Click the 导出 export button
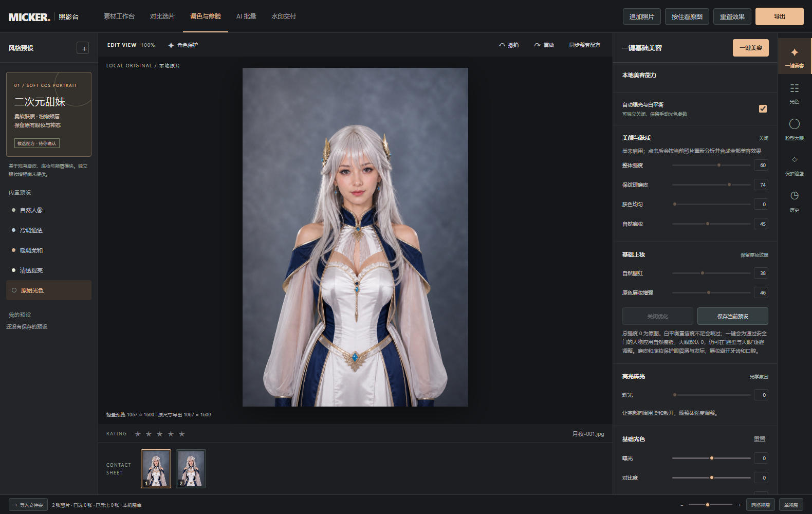The height and width of the screenshot is (514, 812). [780, 16]
